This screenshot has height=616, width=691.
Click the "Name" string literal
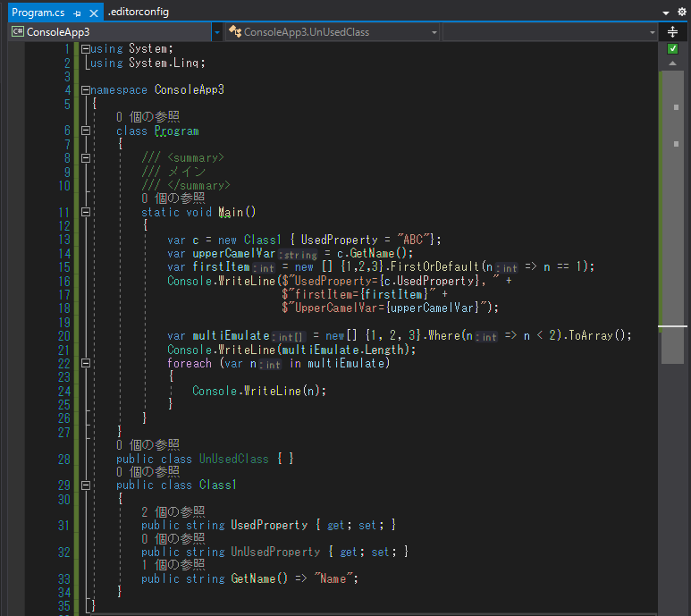[x=333, y=578]
